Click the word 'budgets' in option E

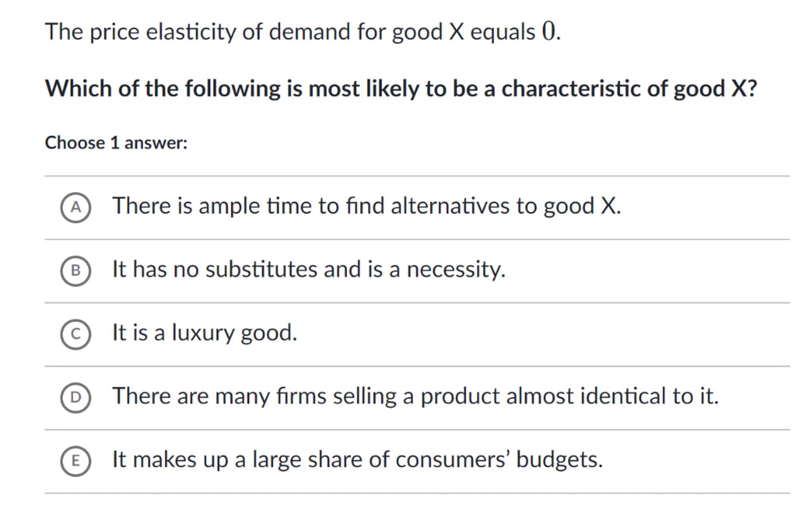point(559,460)
